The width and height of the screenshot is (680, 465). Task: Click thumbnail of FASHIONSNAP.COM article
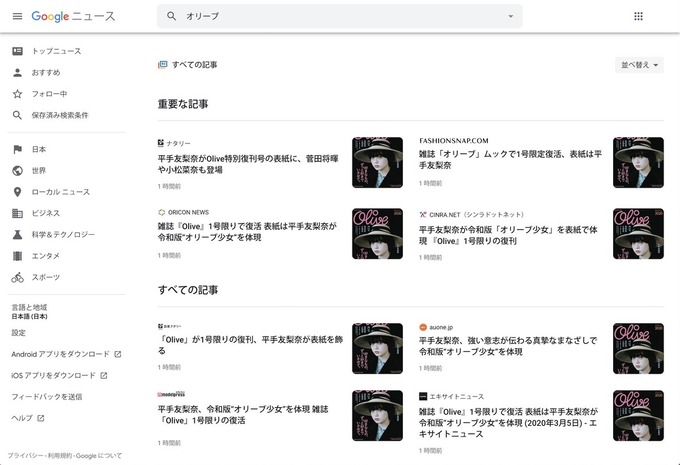point(638,162)
